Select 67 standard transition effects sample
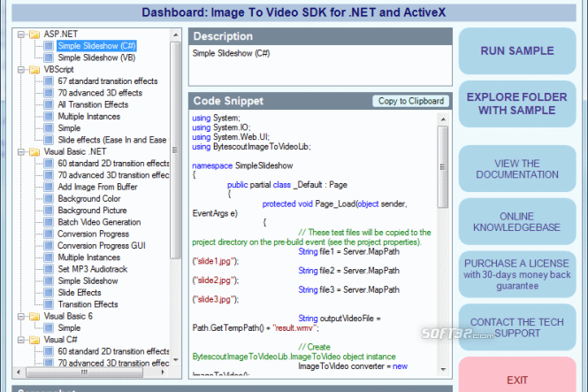 pos(108,81)
